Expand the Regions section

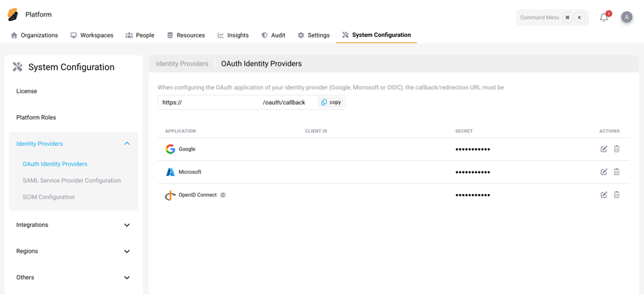tap(127, 251)
